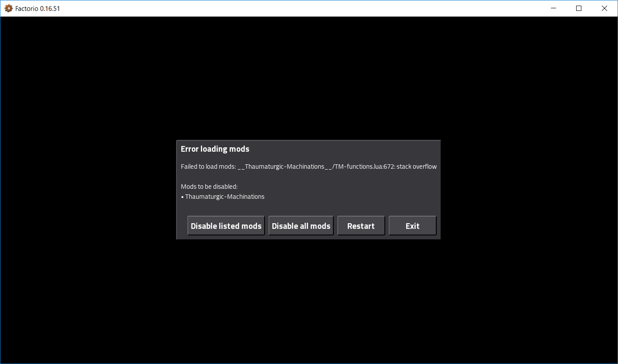
Task: Click the bullet beside Thaumaturgic-Machinations
Action: point(182,197)
